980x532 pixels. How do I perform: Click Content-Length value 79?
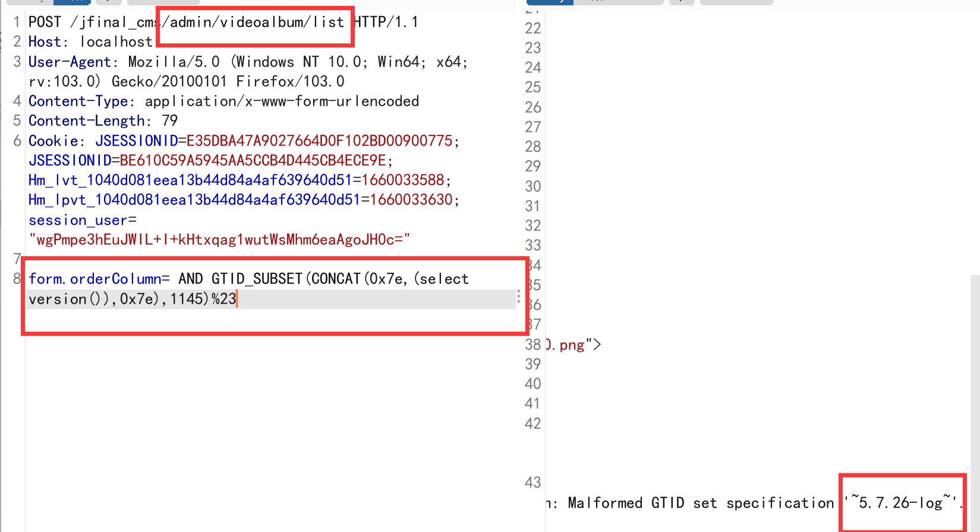point(170,121)
